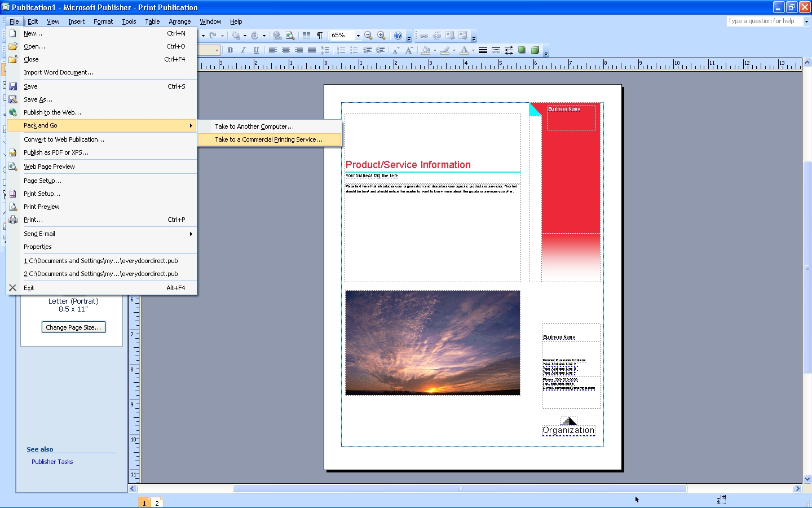Click the Arrow Style icon

tap(508, 50)
